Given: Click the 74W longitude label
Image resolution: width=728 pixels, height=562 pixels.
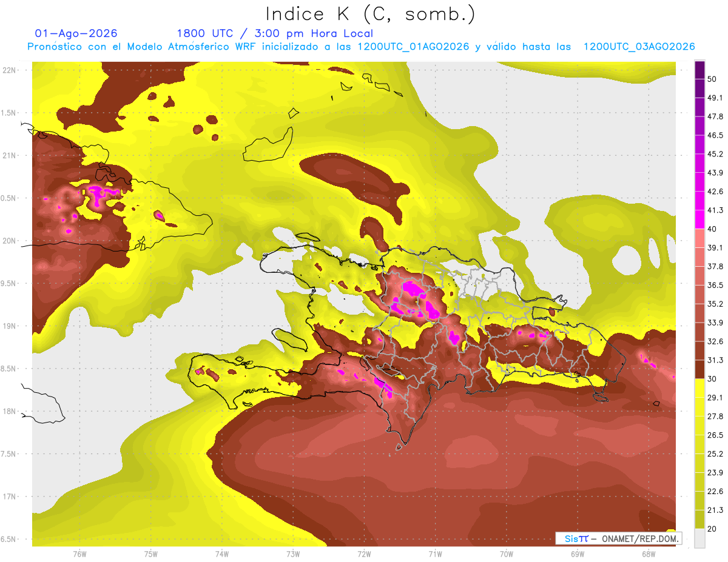Looking at the screenshot, I should 221,554.
